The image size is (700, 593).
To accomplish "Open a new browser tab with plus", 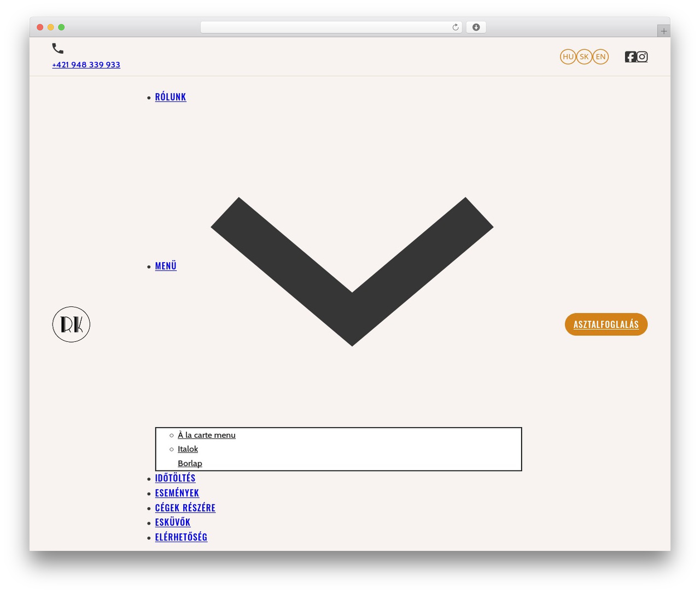I will (x=663, y=31).
